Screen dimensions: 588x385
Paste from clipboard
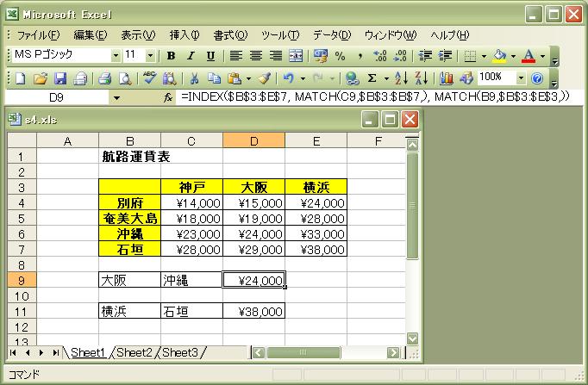pyautogui.click(x=235, y=78)
